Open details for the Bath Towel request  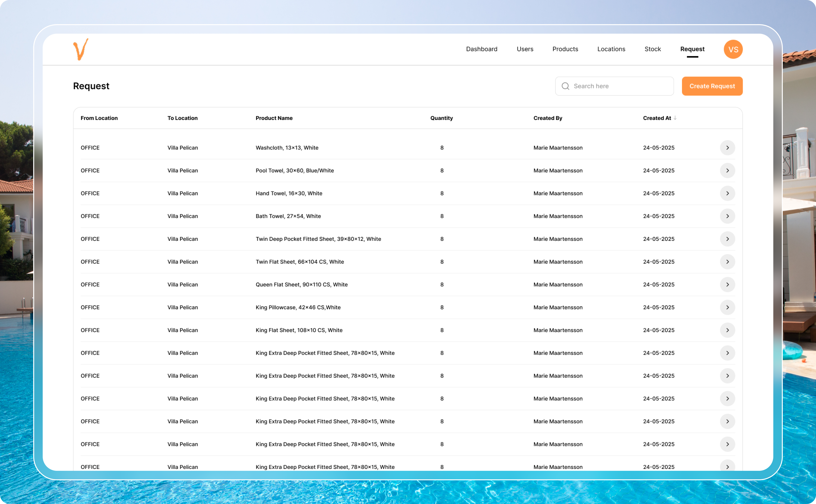[728, 216]
